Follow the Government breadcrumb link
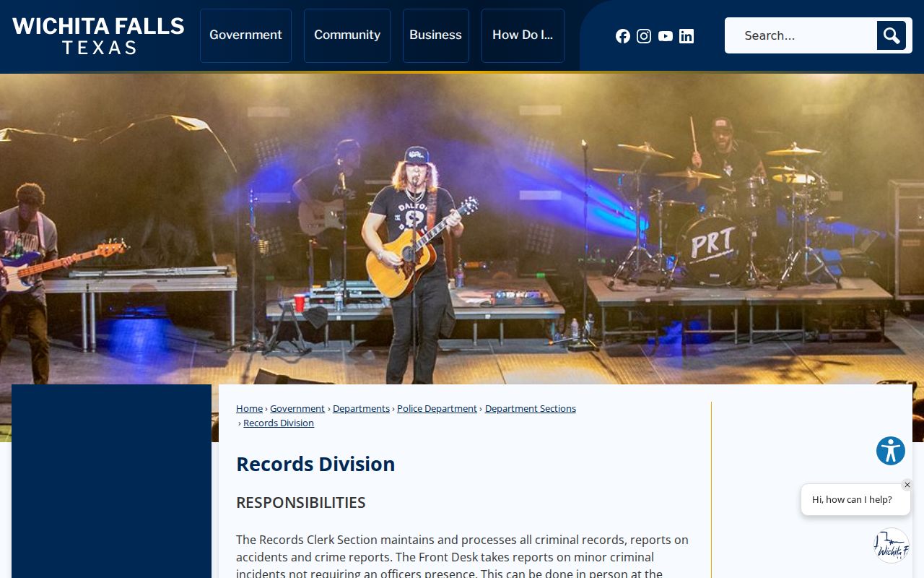 (297, 408)
